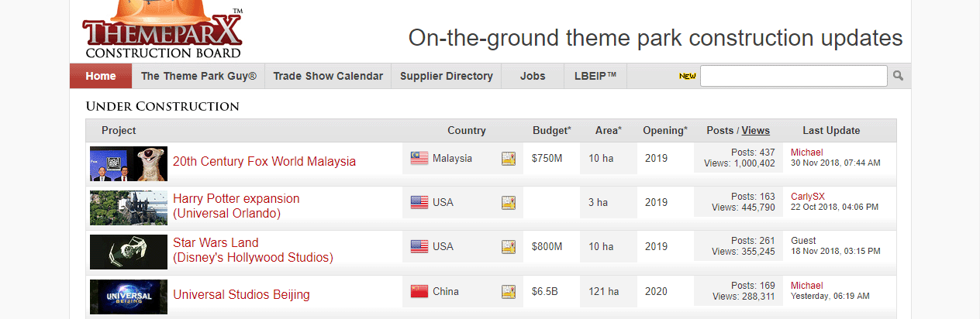Image resolution: width=980 pixels, height=319 pixels.
Task: Click the Budget* column header
Action: (x=552, y=131)
